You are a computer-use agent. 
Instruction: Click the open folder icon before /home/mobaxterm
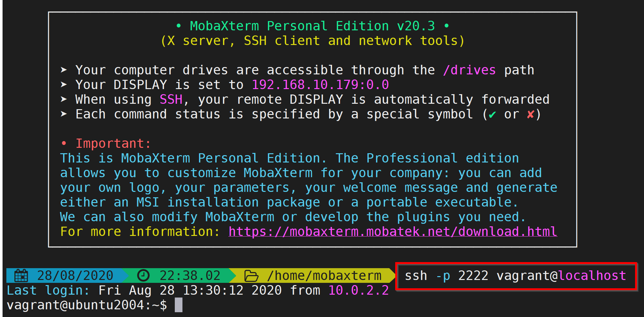pos(251,275)
